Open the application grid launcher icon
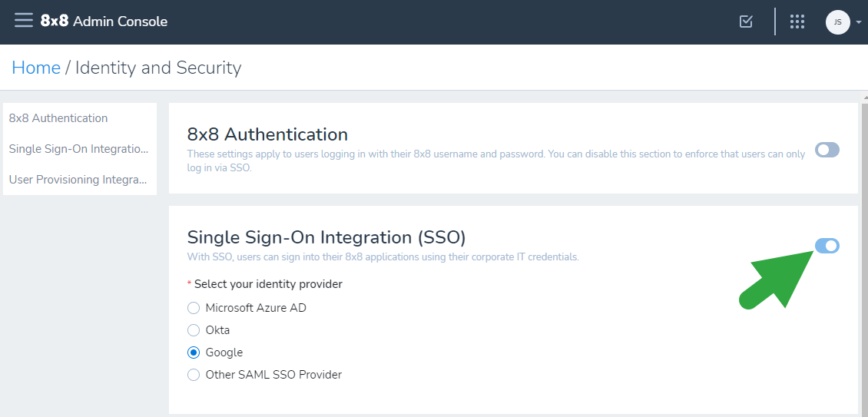 click(x=797, y=22)
